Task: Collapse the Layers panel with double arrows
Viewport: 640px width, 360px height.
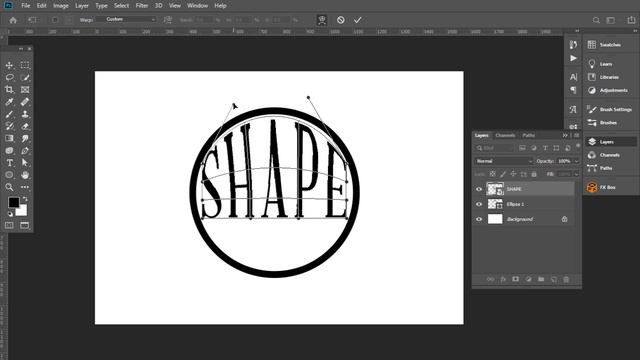Action: click(565, 135)
